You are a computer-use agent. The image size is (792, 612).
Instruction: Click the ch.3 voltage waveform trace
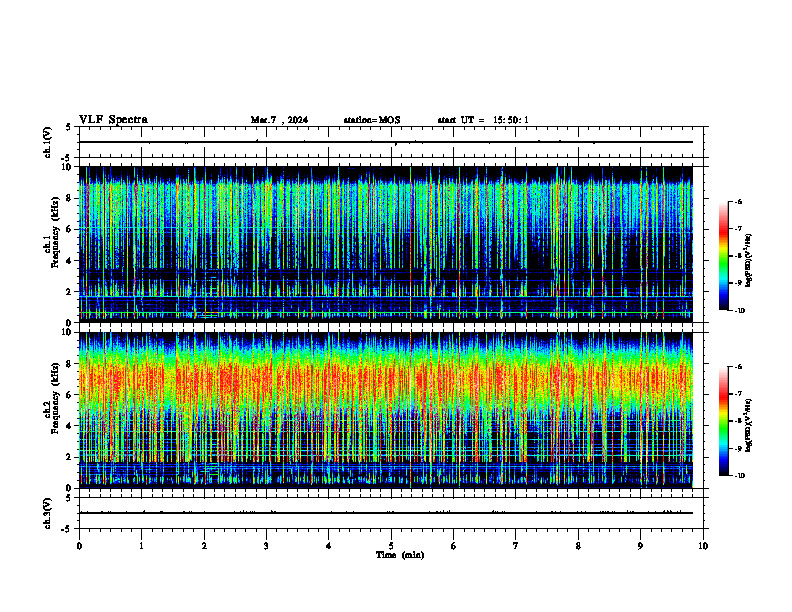click(386, 513)
